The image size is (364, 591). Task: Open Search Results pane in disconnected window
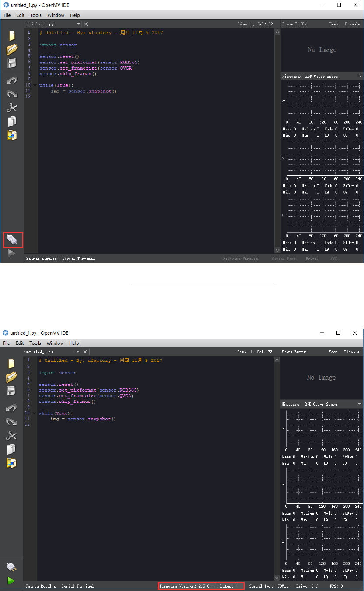tap(42, 259)
